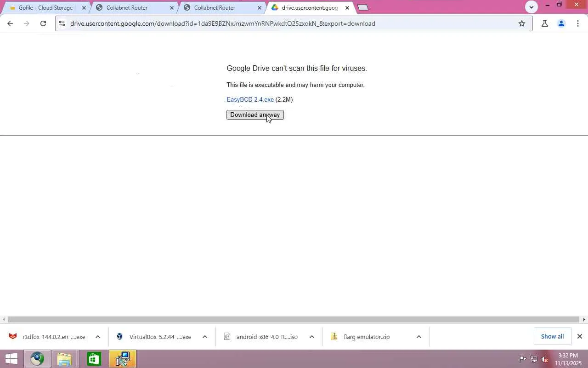Image resolution: width=588 pixels, height=368 pixels.
Task: Click the Chrome icon in the taskbar
Action: click(x=37, y=359)
